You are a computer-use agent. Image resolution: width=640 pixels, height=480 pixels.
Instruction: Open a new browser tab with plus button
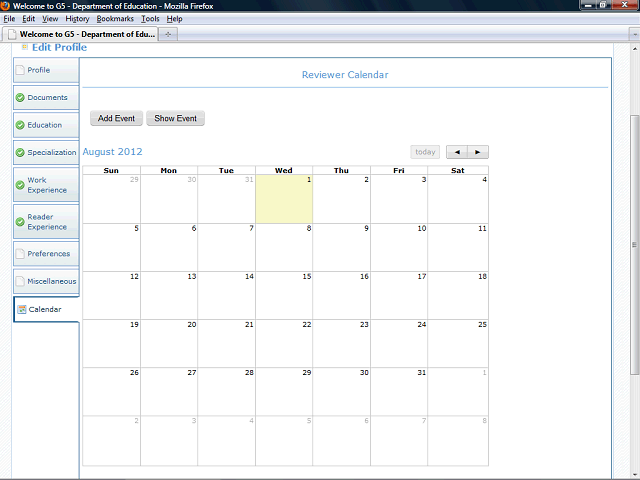(168, 34)
